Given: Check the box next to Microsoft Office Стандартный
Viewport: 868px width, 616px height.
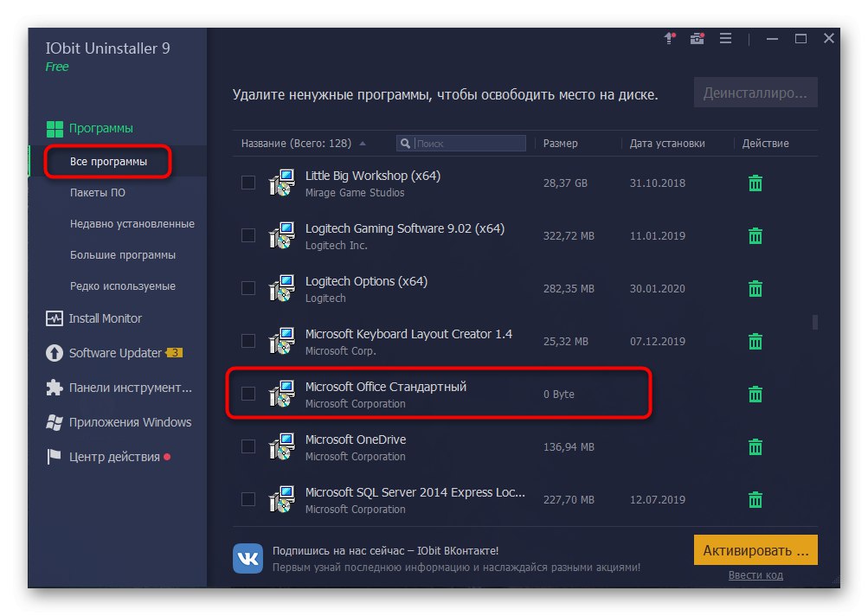Looking at the screenshot, I should click(x=248, y=394).
